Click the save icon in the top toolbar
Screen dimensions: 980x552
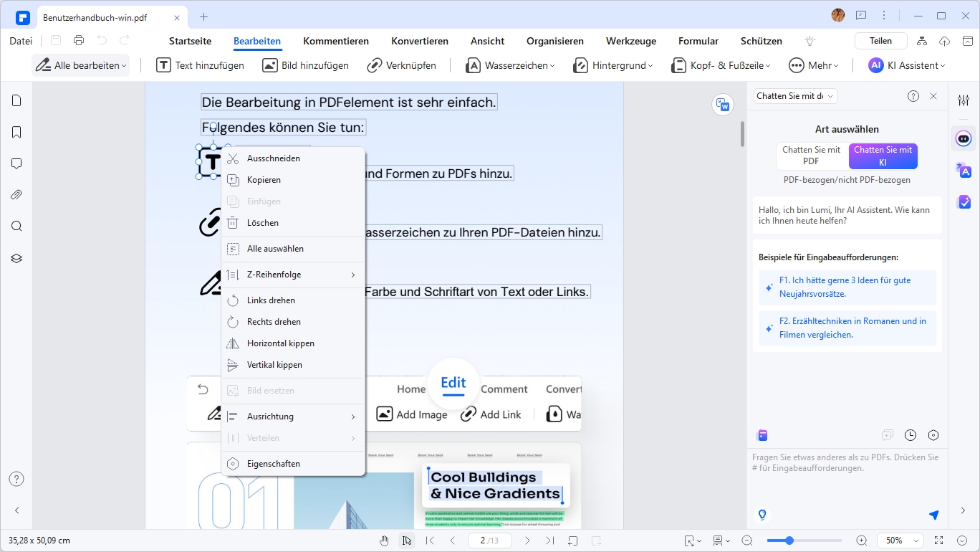tap(56, 41)
